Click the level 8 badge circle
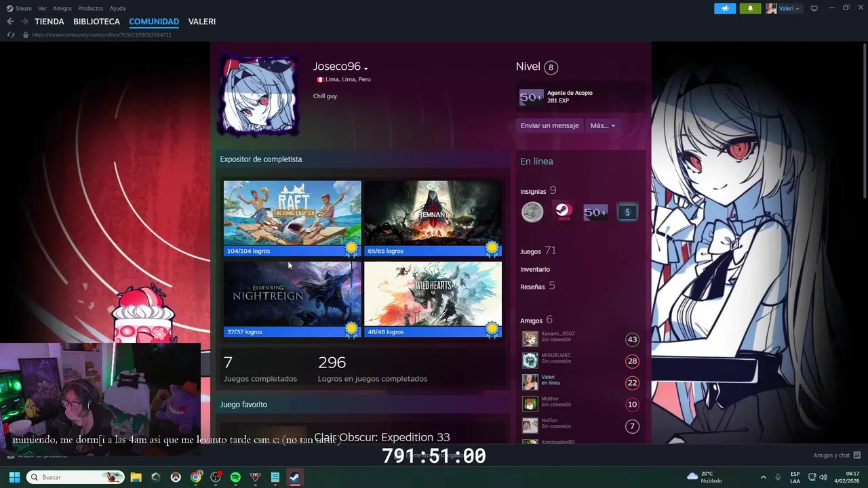Image resolution: width=868 pixels, height=488 pixels. (x=551, y=67)
